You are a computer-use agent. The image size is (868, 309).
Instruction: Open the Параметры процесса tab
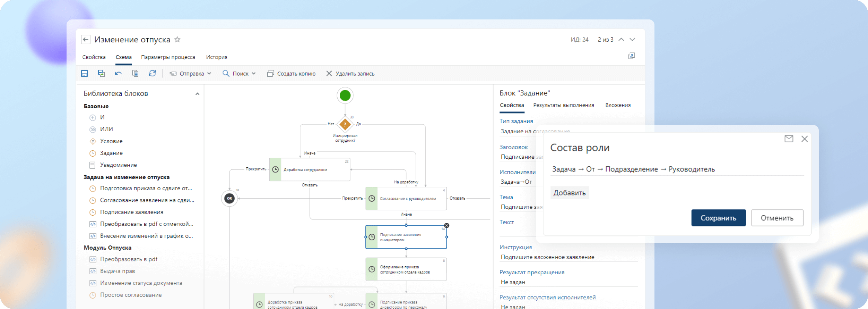pyautogui.click(x=168, y=57)
